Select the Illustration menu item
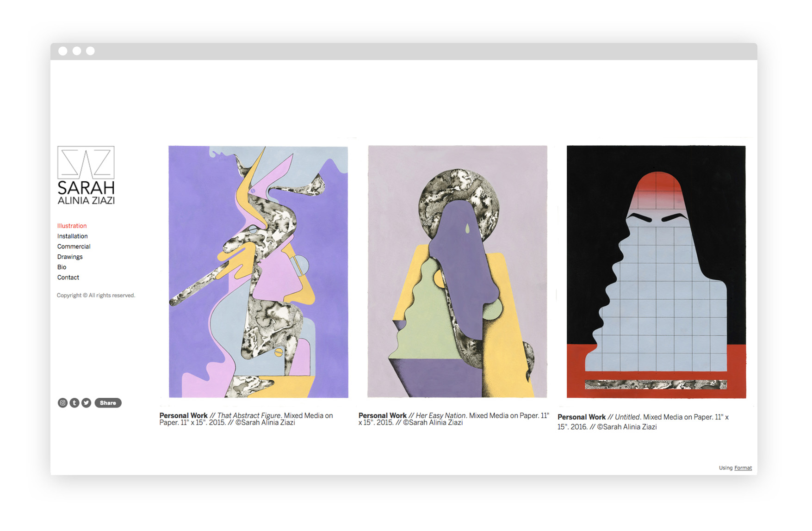 [x=72, y=226]
